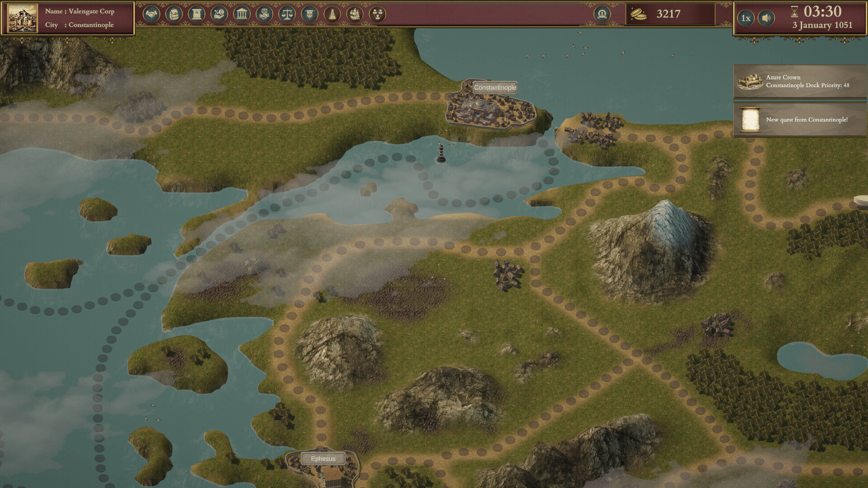Open the sailing ship fleet icon
Viewport: 868px width, 488px height.
(x=355, y=14)
